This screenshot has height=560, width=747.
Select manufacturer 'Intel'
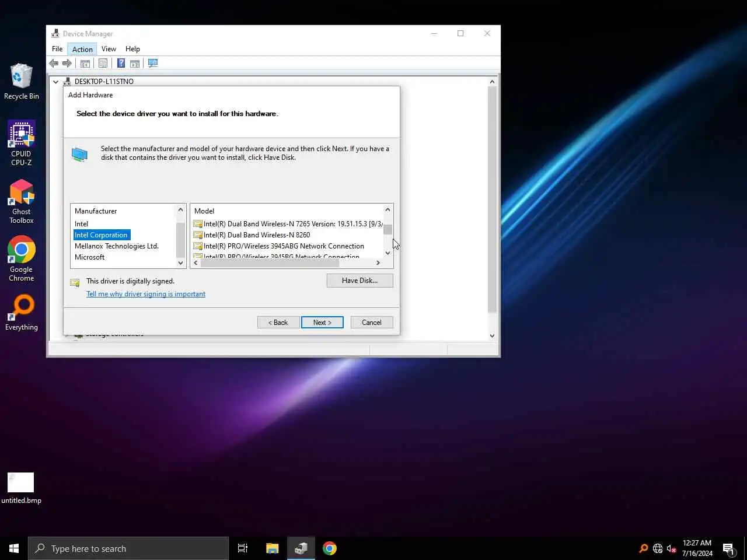81,224
